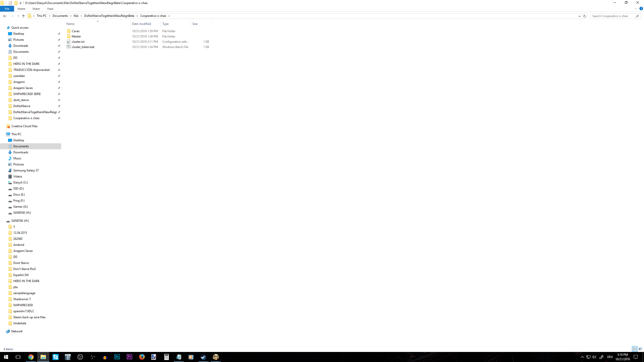Go up one folder level
This screenshot has height=362, width=644.
coord(23,16)
